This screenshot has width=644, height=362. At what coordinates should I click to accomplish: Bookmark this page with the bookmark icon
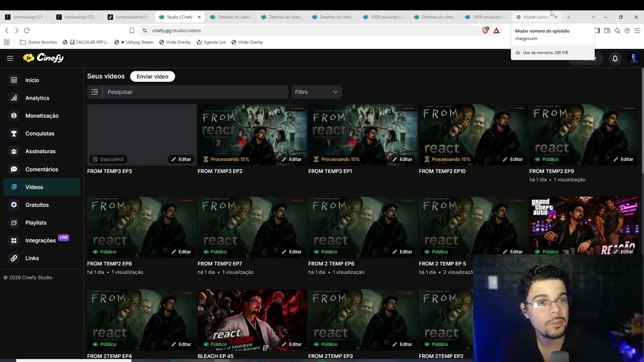[x=132, y=31]
